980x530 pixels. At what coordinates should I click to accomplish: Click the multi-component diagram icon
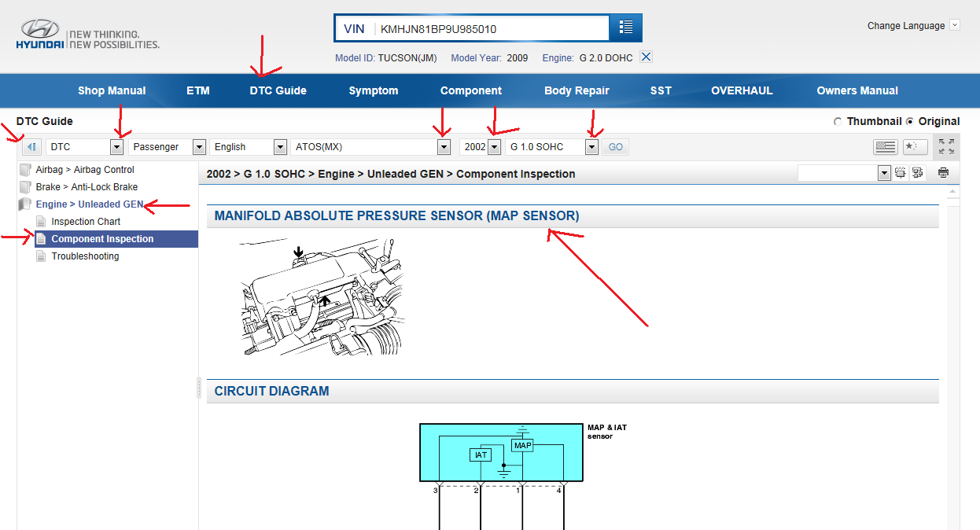point(917,173)
